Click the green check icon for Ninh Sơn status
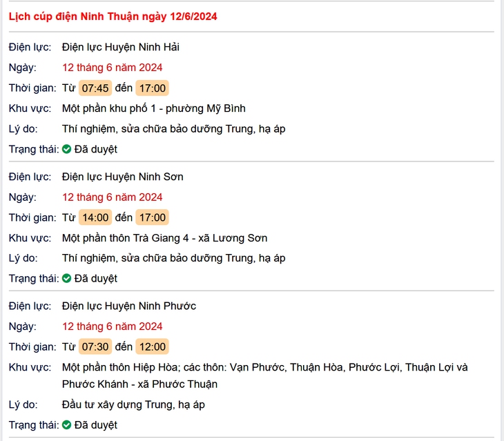This screenshot has height=441, width=504. (66, 279)
